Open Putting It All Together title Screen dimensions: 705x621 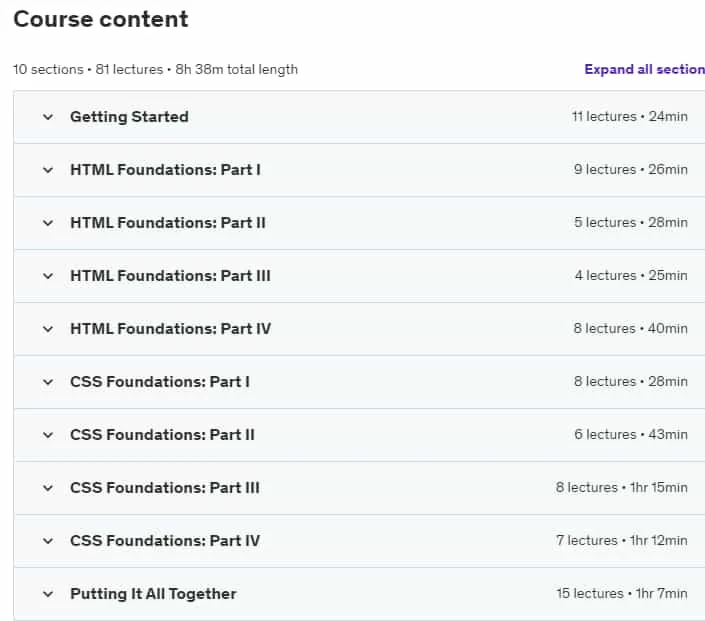point(153,594)
